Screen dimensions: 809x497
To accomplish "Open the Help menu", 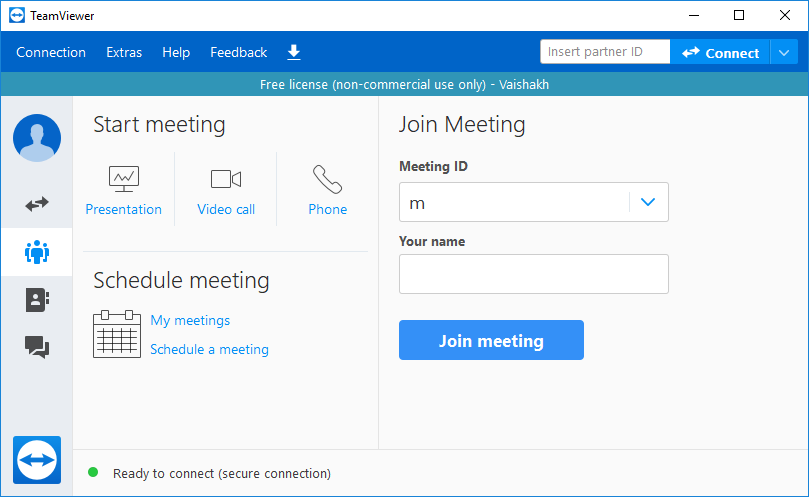I will (176, 52).
